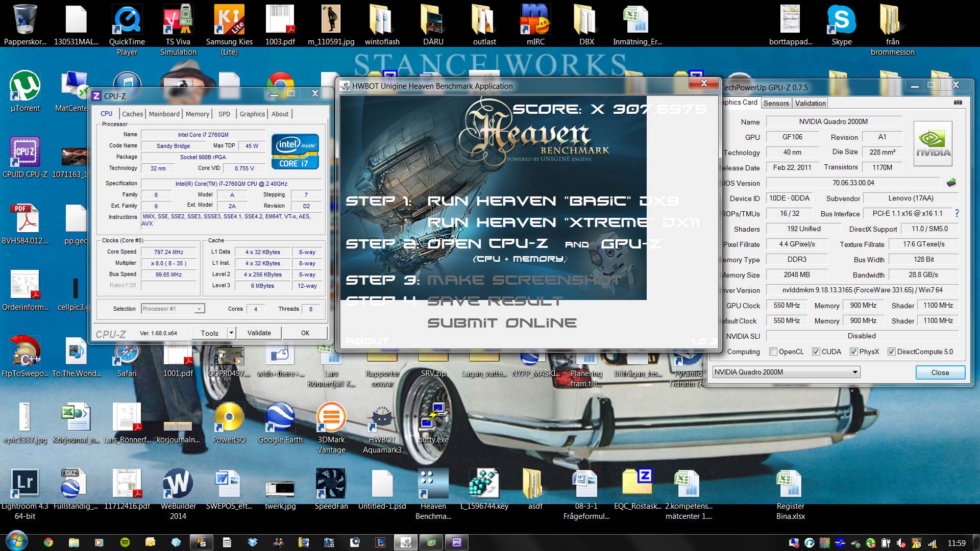Switch to the Mainboard tab in CPU-Z
Viewport: 980px width, 551px height.
(164, 114)
